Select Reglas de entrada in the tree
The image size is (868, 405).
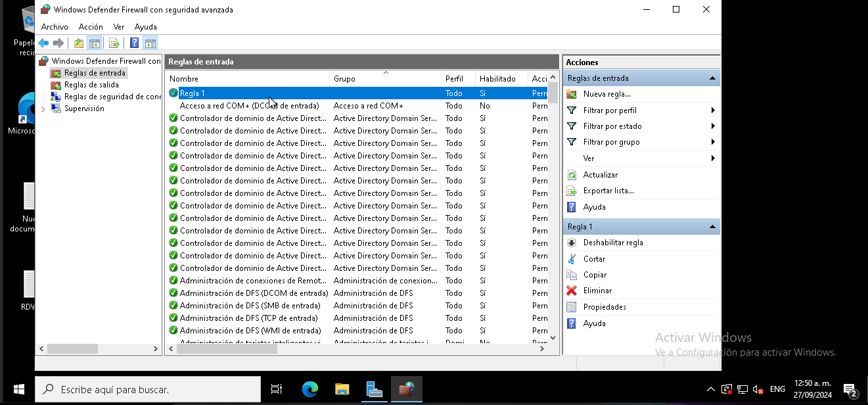click(x=95, y=73)
